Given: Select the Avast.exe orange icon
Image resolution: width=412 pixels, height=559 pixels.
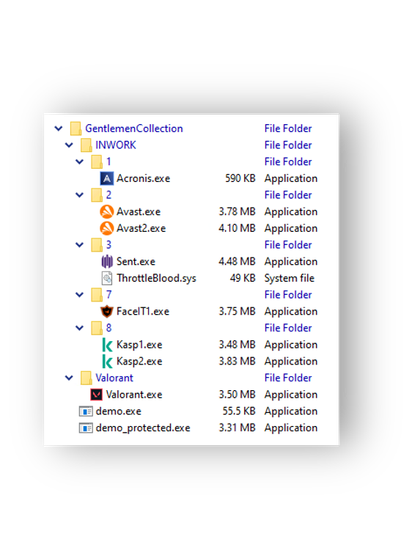Looking at the screenshot, I should coord(107,211).
